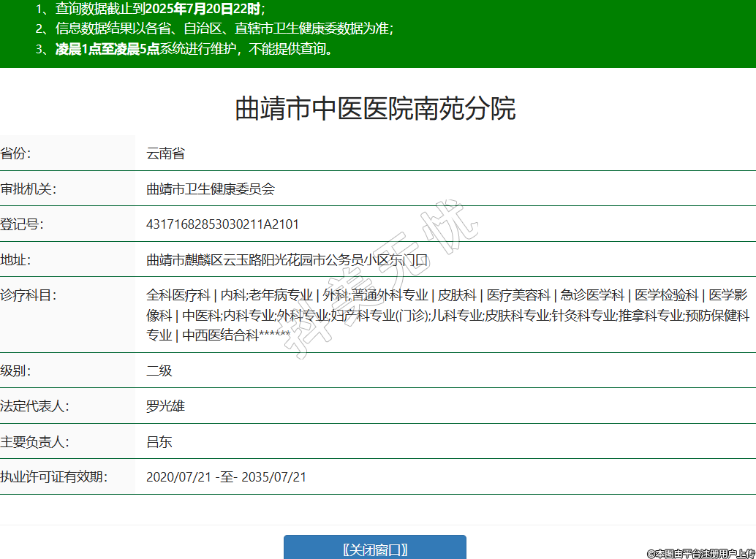Screen dimensions: 756x559
Task: Select the 曲靖市卫生健康委员会 value text
Action: [x=211, y=189]
